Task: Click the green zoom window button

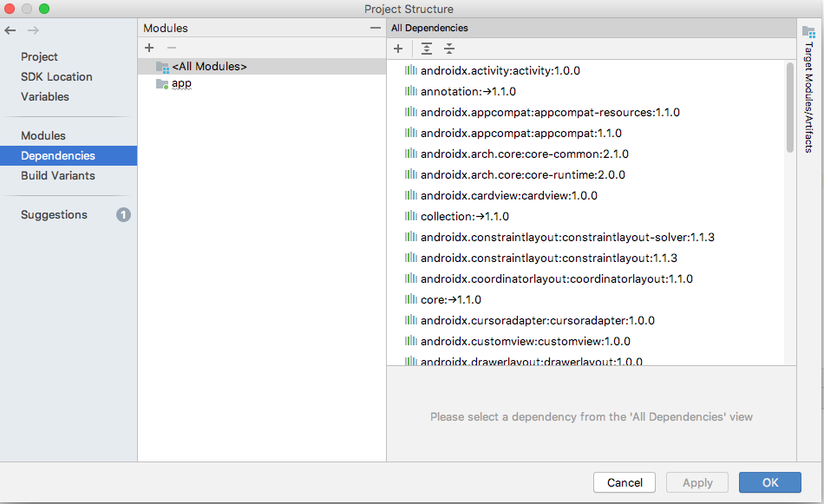Action: 44,9
